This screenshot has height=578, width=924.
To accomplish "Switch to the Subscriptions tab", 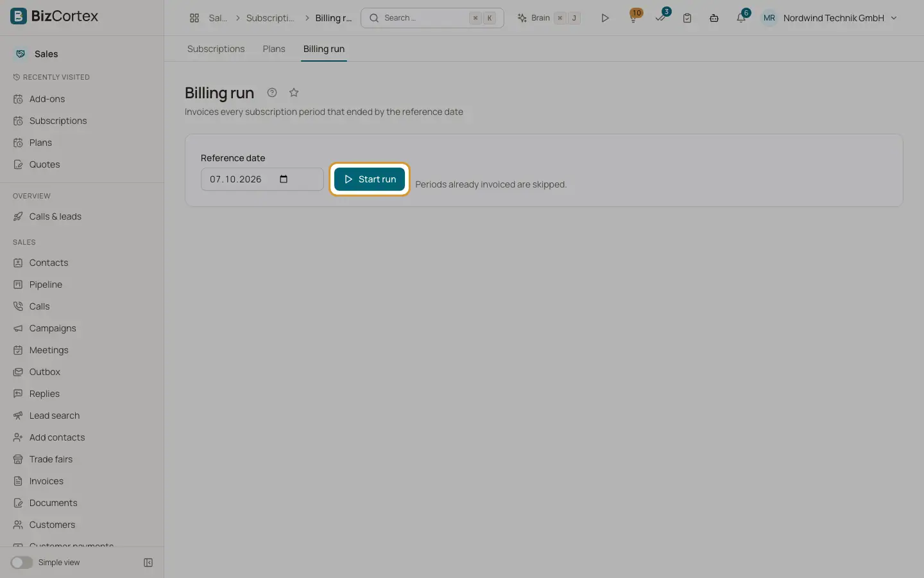I will tap(216, 49).
